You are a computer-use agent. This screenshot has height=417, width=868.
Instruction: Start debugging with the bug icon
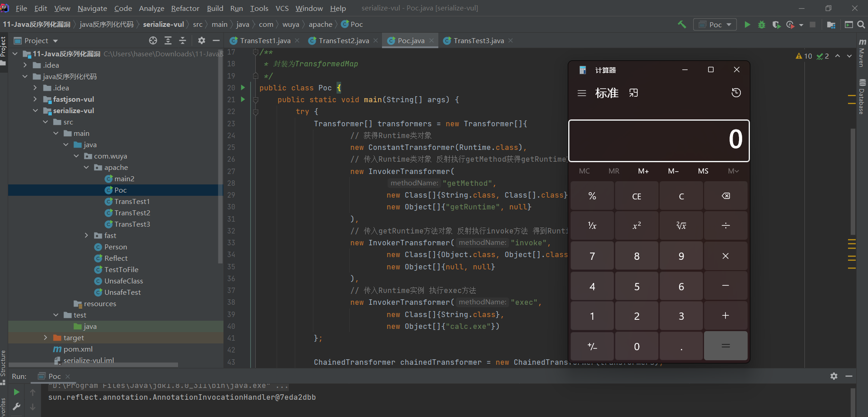[x=762, y=25]
